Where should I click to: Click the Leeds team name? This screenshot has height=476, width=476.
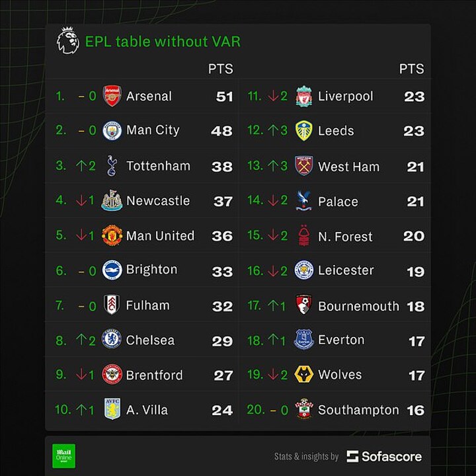pos(336,131)
